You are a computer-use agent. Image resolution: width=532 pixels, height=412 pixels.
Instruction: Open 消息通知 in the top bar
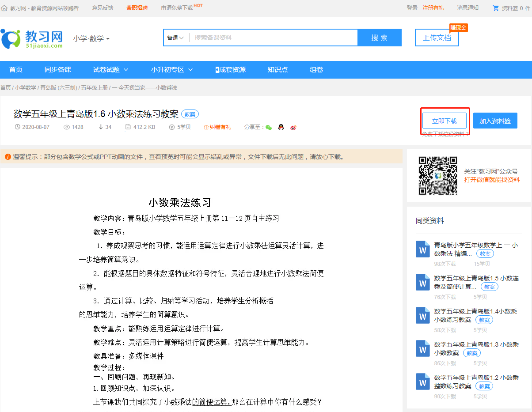point(467,8)
